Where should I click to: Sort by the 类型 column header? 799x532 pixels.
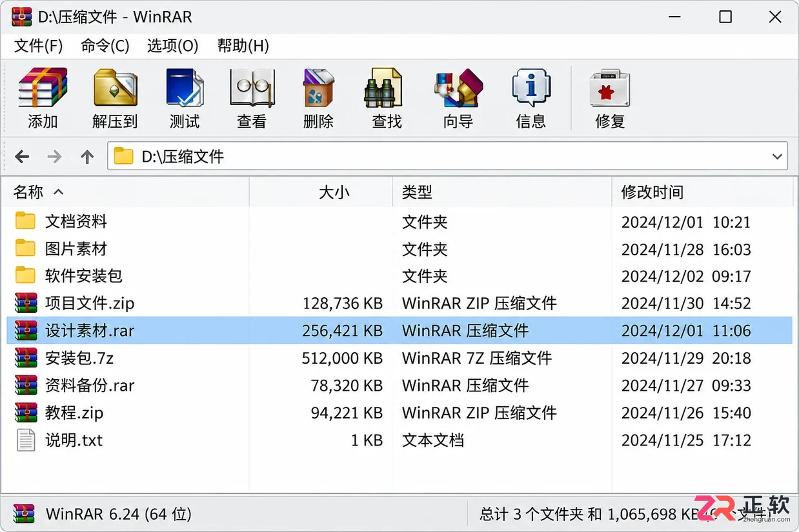point(502,192)
